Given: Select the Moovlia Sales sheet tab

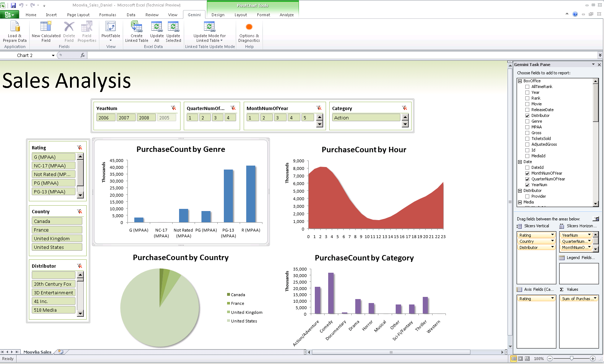Looking at the screenshot, I should click(x=38, y=352).
